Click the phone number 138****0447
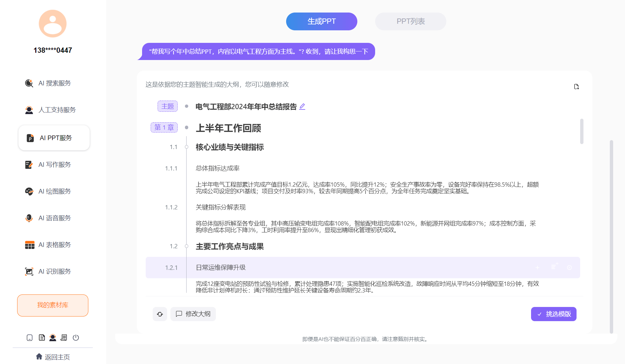The image size is (625, 364). pos(53,50)
